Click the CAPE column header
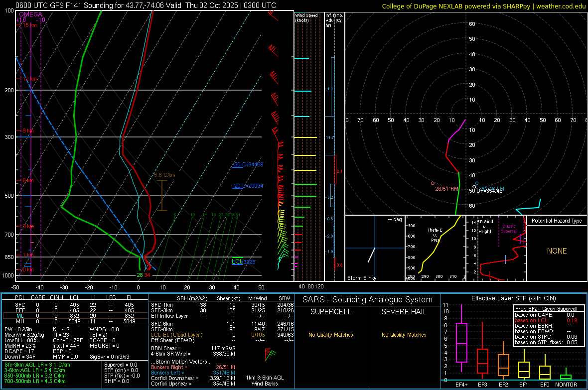The image size is (588, 390). pyautogui.click(x=38, y=297)
